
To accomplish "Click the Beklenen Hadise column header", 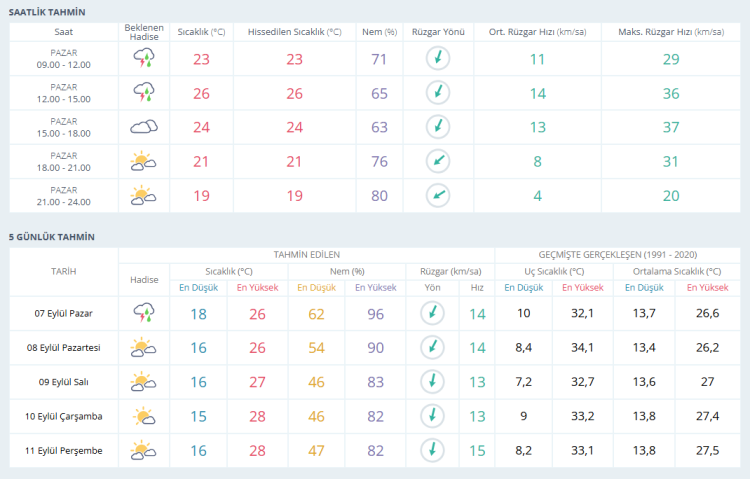I will (144, 32).
